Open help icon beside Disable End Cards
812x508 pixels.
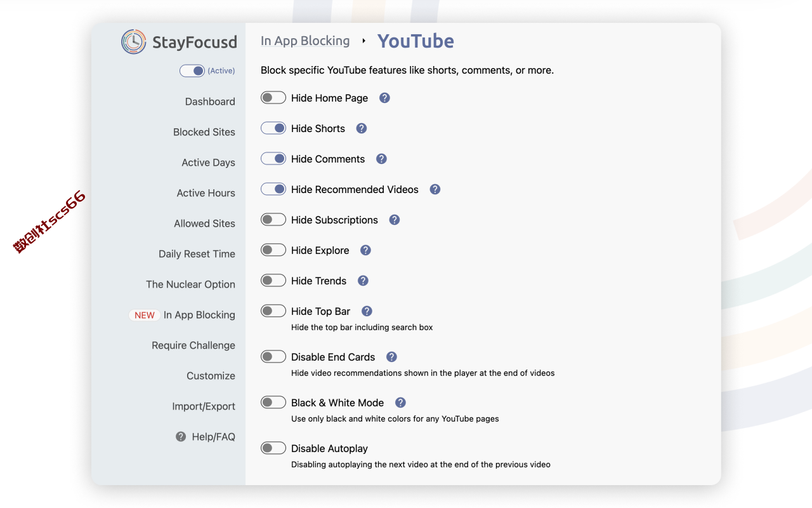(x=391, y=357)
